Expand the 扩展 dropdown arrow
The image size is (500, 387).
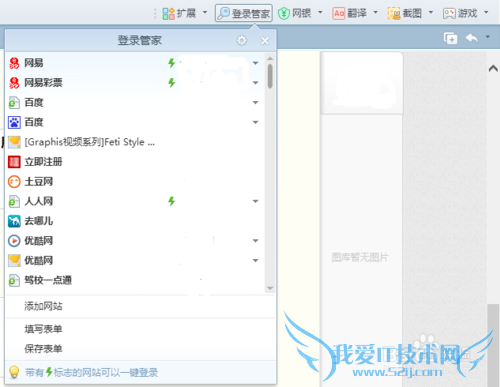click(205, 12)
